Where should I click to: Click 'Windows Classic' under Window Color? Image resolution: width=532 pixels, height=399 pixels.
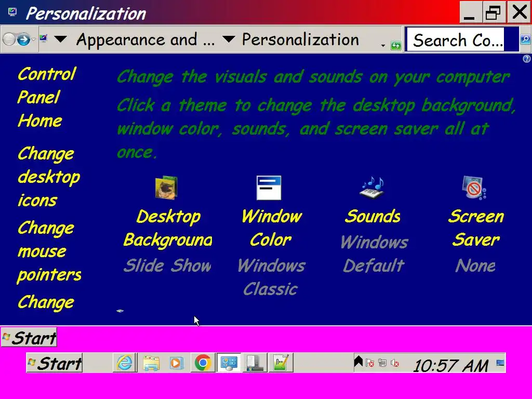(271, 277)
